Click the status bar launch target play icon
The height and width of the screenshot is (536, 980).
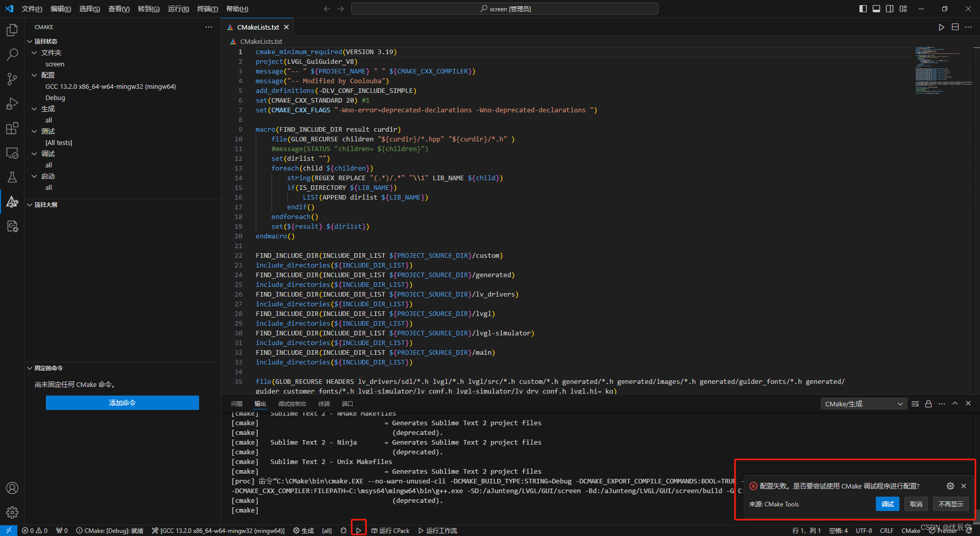coord(359,530)
